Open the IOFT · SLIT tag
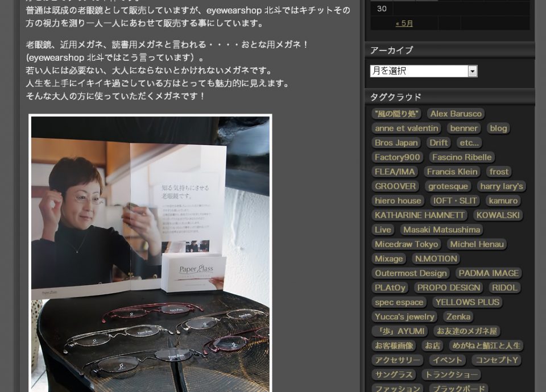 point(455,201)
